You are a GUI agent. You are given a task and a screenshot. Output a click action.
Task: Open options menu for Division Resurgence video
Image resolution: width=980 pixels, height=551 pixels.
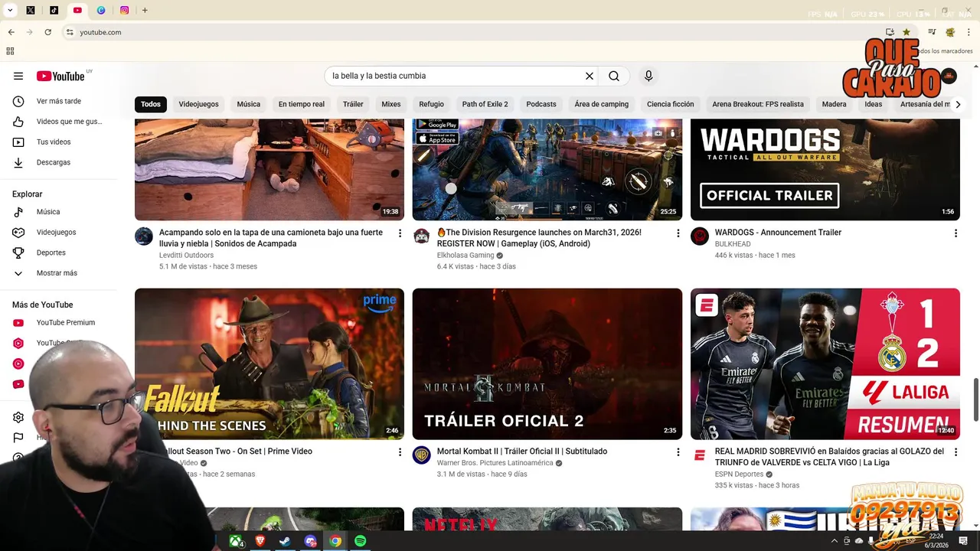pyautogui.click(x=678, y=233)
